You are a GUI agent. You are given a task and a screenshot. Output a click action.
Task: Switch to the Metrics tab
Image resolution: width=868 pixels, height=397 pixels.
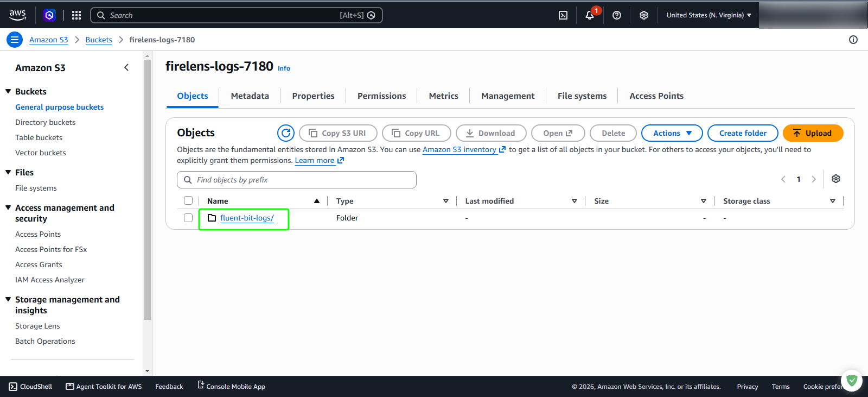[444, 96]
